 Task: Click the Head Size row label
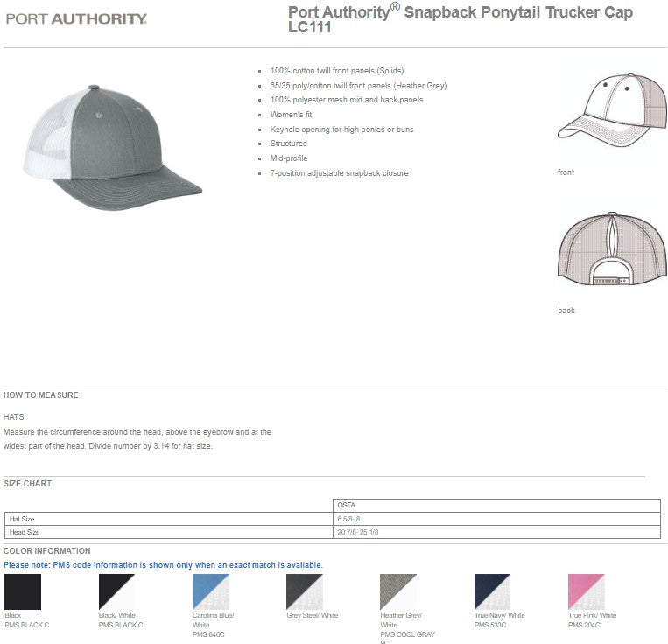pyautogui.click(x=25, y=532)
